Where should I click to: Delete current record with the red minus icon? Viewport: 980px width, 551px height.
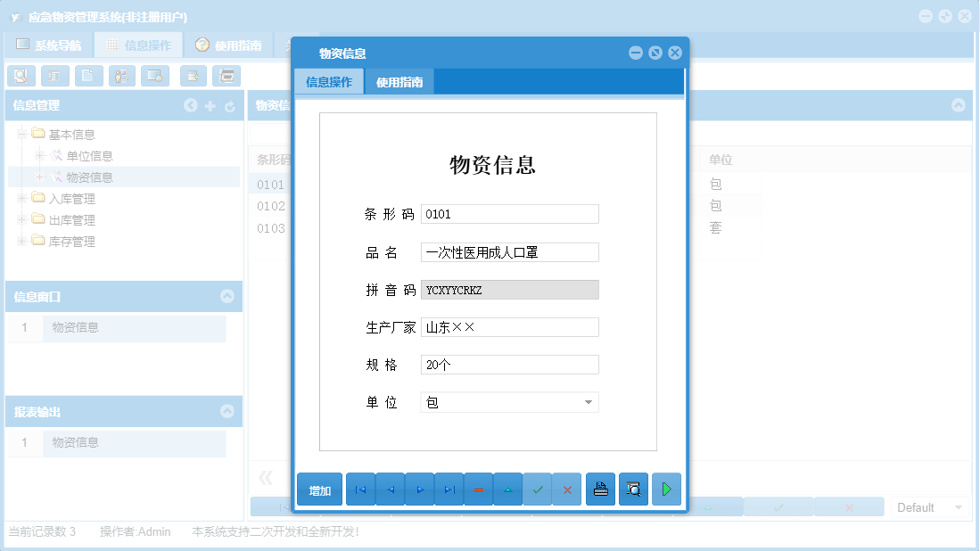(478, 489)
